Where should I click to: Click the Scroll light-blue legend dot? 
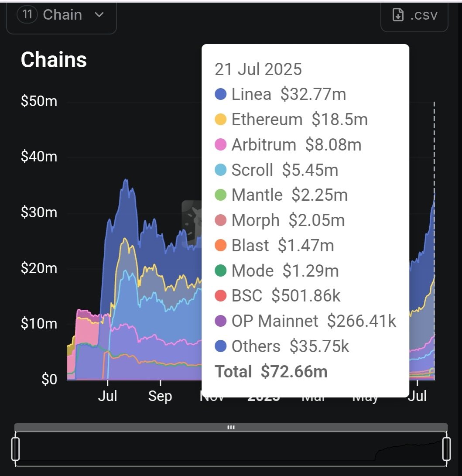tap(221, 170)
